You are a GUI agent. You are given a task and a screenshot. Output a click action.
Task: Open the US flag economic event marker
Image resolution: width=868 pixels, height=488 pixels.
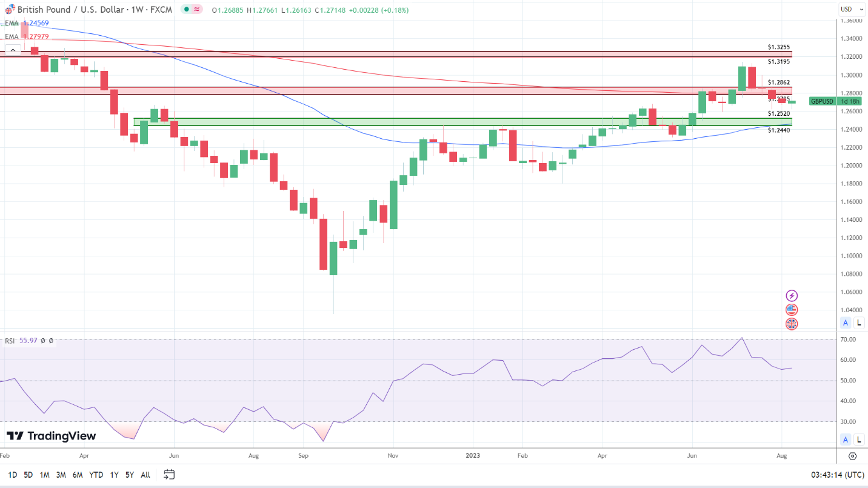[x=792, y=310]
